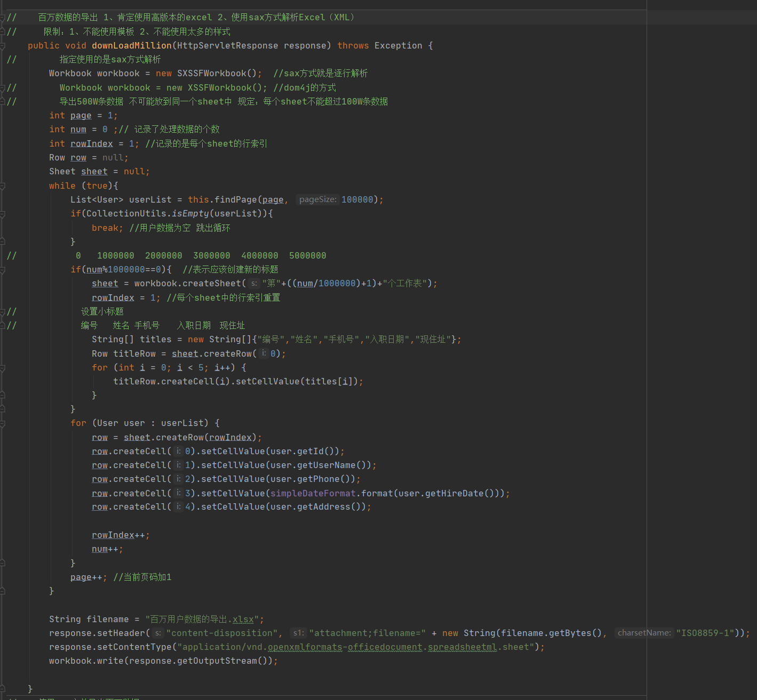
Task: Click the 5000000 value in comment
Action: [308, 256]
